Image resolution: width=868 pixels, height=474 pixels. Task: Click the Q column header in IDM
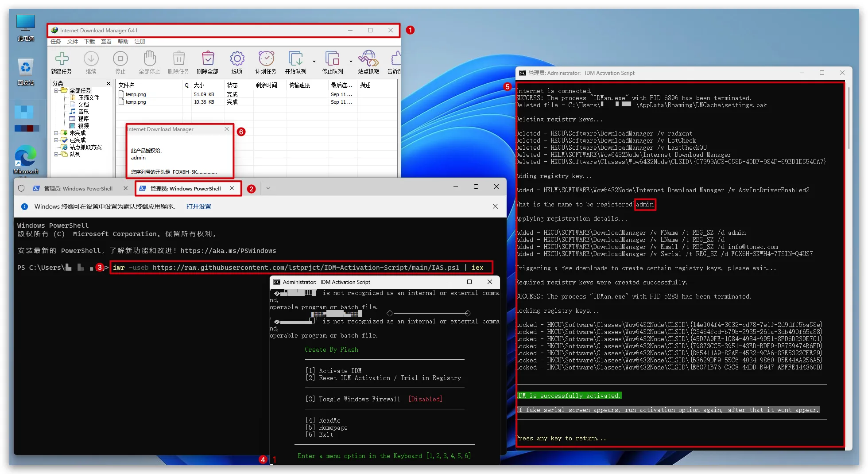click(x=187, y=85)
